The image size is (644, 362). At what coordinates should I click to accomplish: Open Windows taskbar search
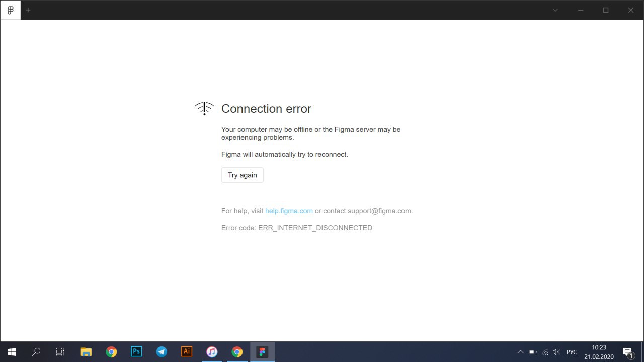pyautogui.click(x=36, y=352)
